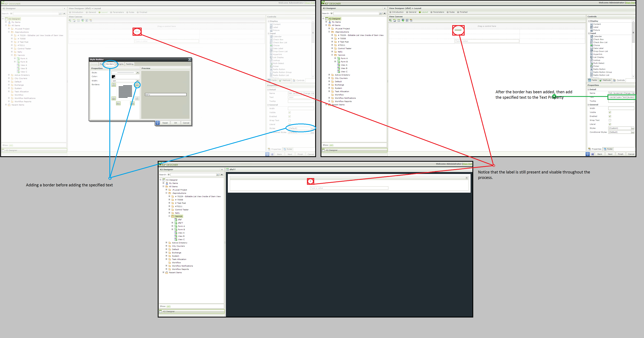Click OK in the Style Builder dialog
The width and height of the screenshot is (644, 338).
[x=176, y=123]
